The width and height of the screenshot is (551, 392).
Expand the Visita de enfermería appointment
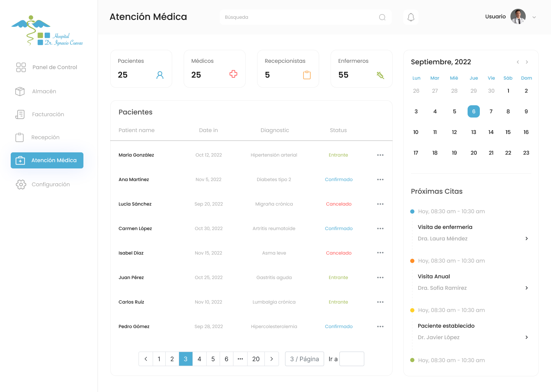[527, 238]
